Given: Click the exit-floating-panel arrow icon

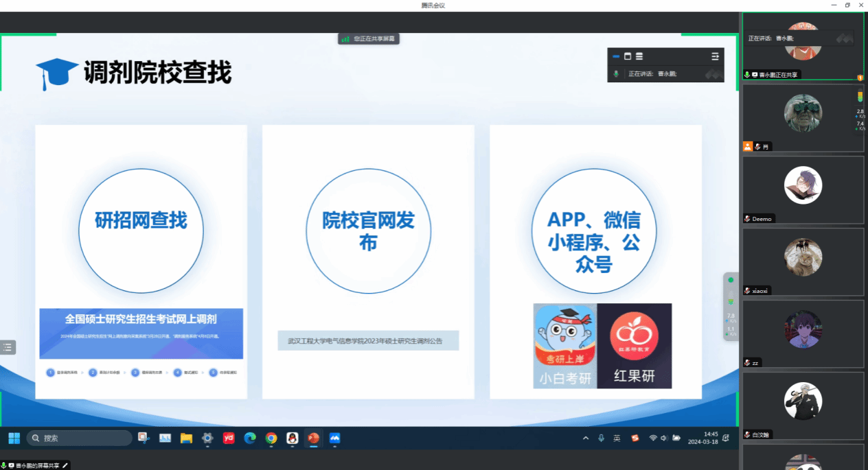Looking at the screenshot, I should [x=715, y=56].
